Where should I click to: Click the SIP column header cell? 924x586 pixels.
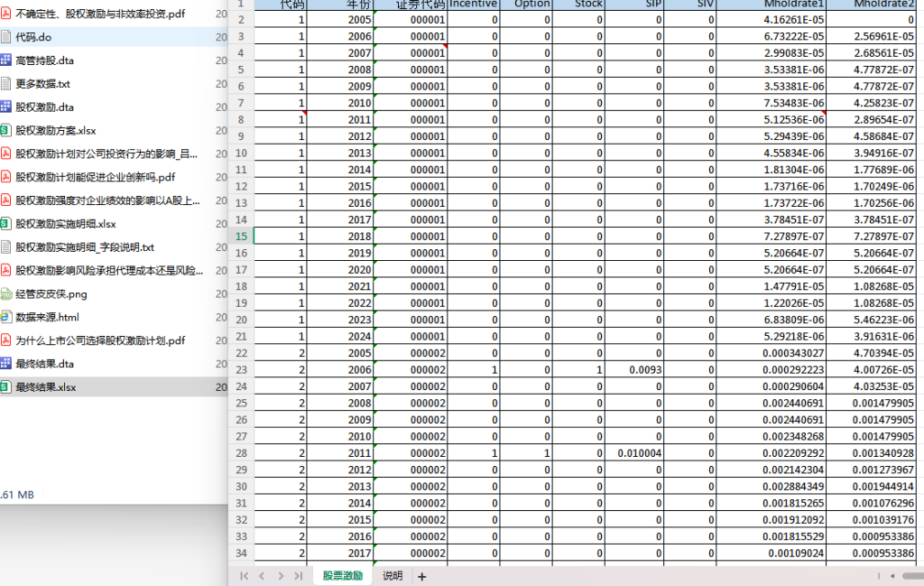[x=634, y=5]
